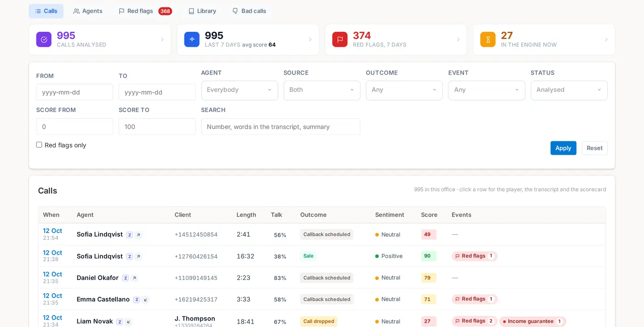
Task: Expand the Red Flags 7 Days card chevron
Action: tap(458, 40)
